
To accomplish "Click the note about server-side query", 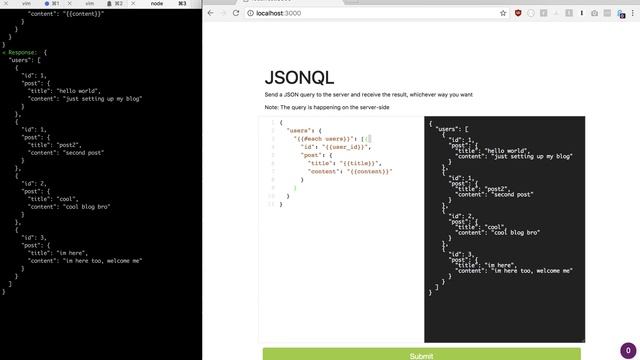I will coord(327,107).
